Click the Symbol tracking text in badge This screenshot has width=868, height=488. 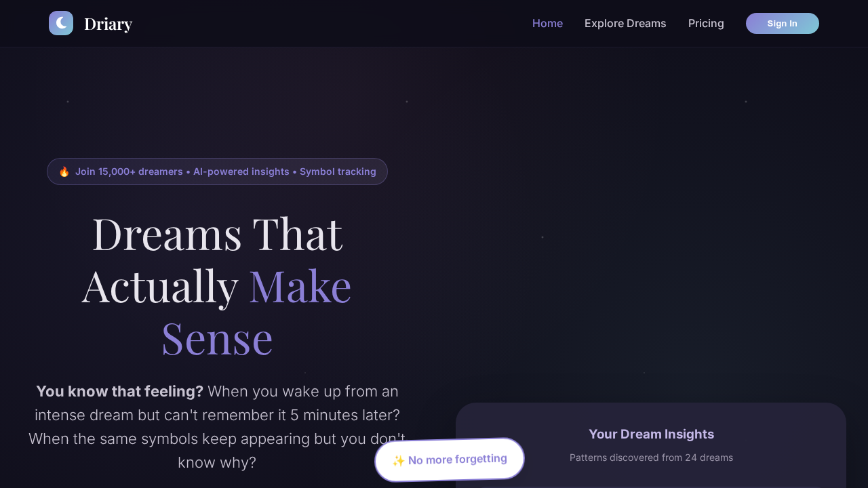338,171
